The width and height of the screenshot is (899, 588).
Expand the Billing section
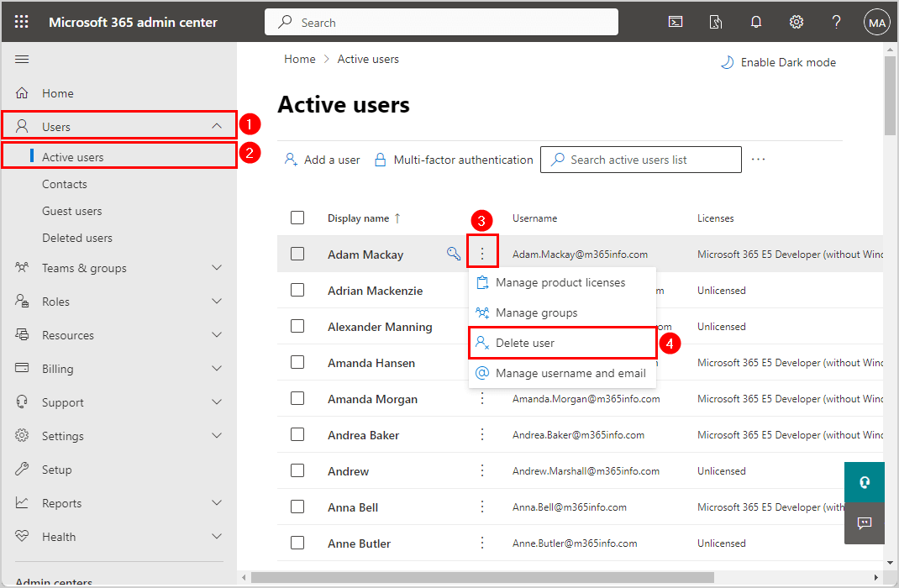click(x=118, y=368)
